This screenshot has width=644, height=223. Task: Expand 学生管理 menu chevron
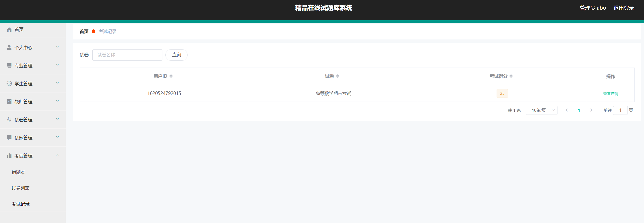point(58,83)
